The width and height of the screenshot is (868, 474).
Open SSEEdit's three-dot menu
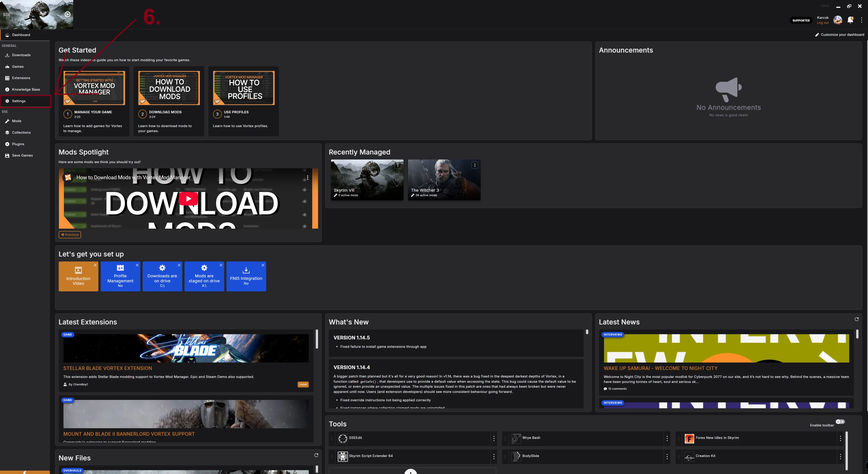click(x=494, y=438)
